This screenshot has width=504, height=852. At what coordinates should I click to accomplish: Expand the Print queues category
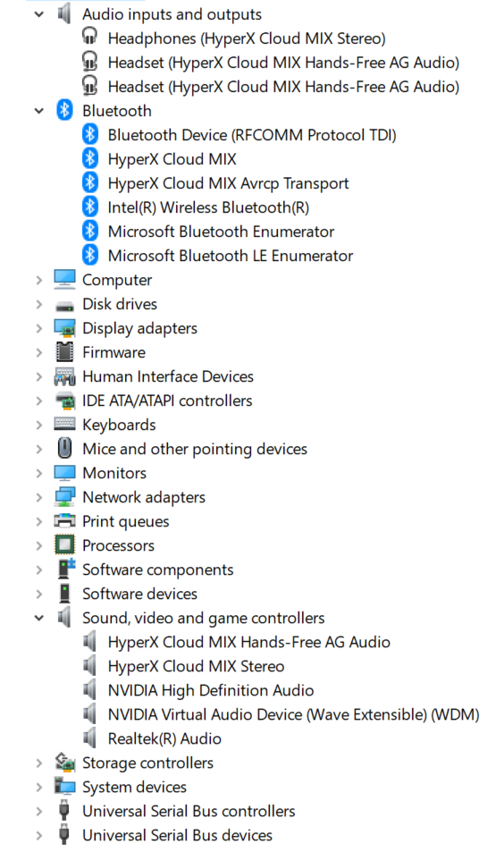coord(38,521)
